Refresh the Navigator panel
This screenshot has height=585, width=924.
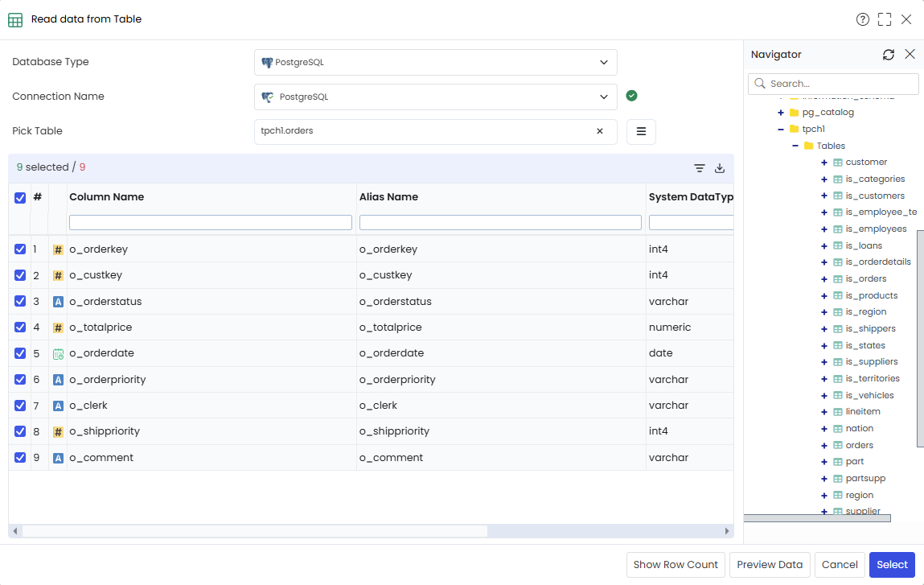[x=888, y=54]
